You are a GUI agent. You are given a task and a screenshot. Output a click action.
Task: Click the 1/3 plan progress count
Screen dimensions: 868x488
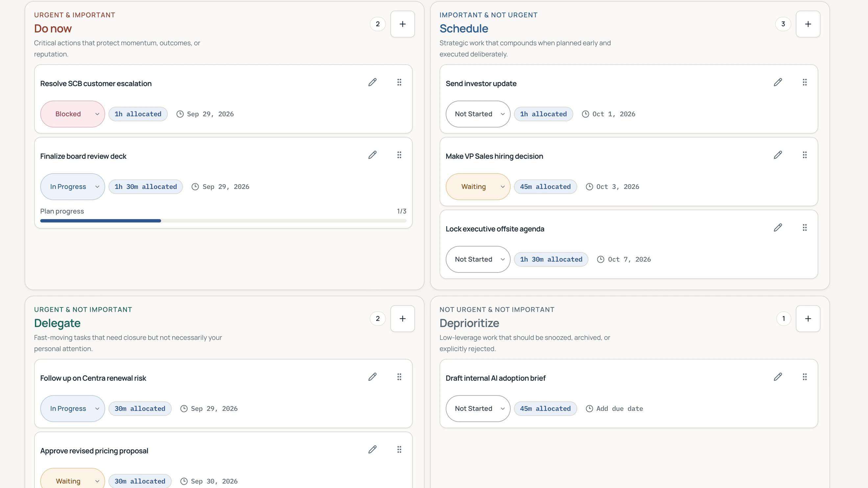[401, 211]
